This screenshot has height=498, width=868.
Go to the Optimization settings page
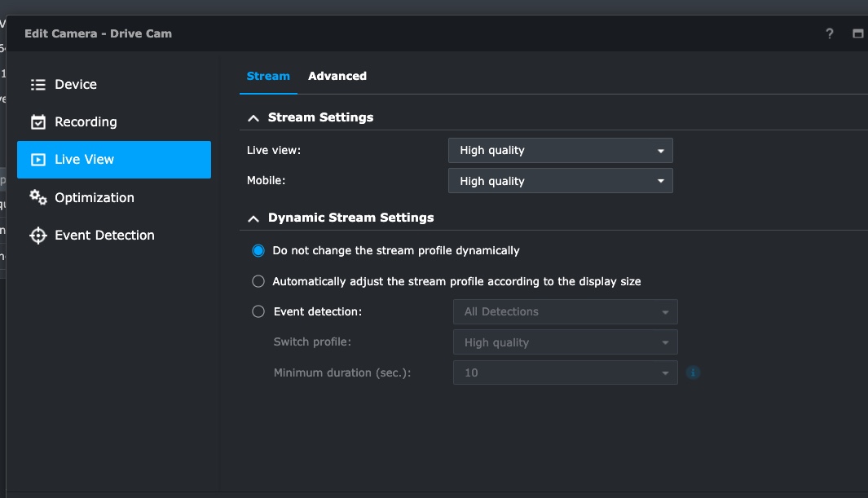point(94,197)
